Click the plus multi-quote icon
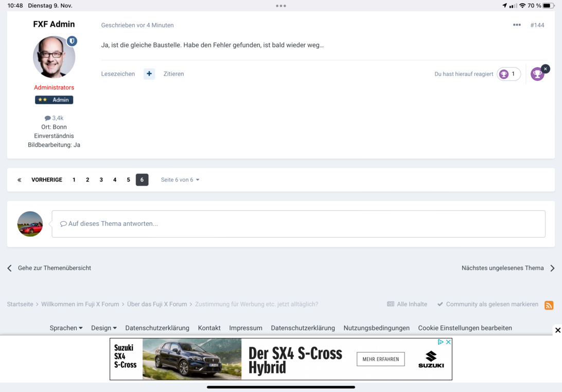This screenshot has height=392, width=562. [x=149, y=74]
